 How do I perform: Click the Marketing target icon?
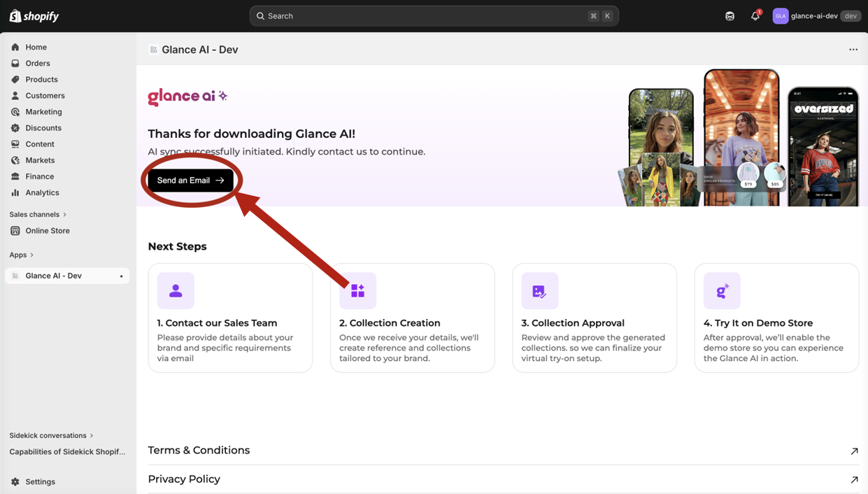15,112
